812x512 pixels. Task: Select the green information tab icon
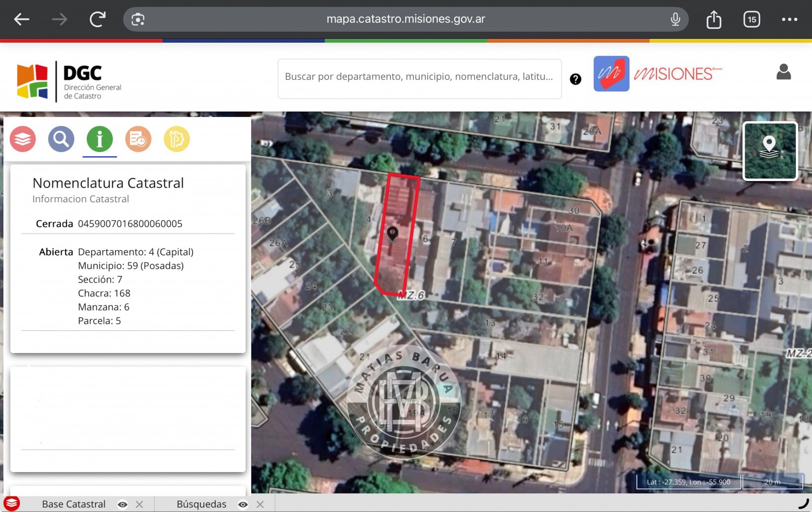click(x=100, y=139)
